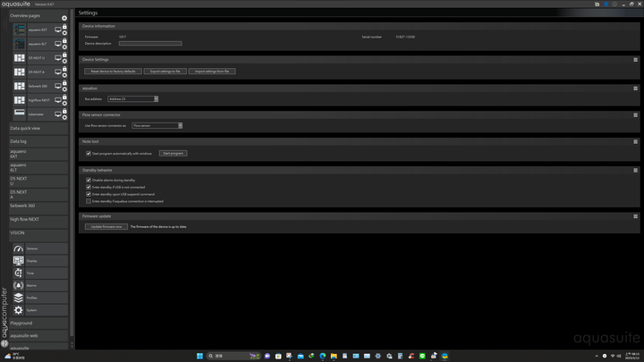Image resolution: width=644 pixels, height=362 pixels.
Task: Collapse the VISION device section
Action: pos(38,233)
